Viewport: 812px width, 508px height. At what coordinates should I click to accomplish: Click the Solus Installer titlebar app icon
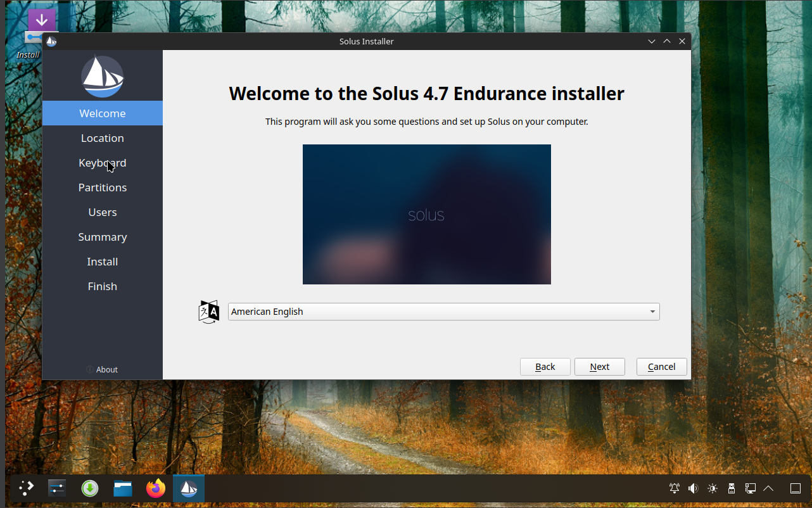pos(52,41)
